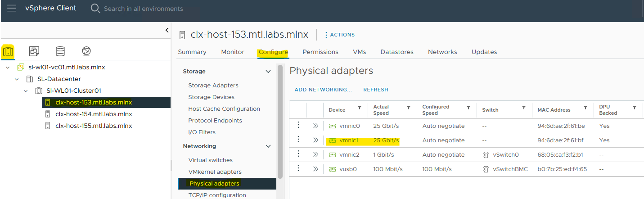The height and width of the screenshot is (199, 644).
Task: Collapse the navigator pane with arrow
Action: click(x=167, y=30)
